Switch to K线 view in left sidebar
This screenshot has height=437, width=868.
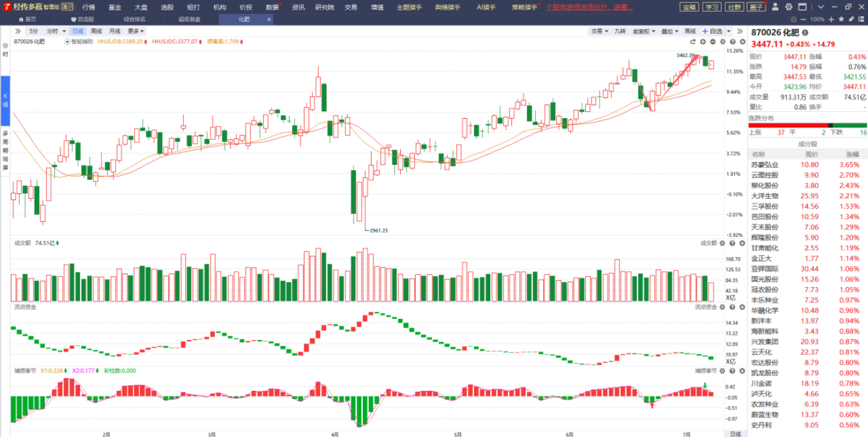(5, 99)
